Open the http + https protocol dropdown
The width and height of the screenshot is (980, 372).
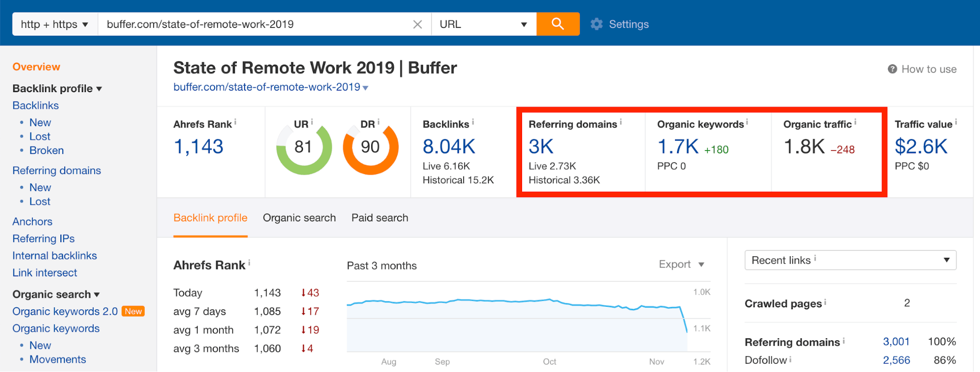(x=55, y=24)
